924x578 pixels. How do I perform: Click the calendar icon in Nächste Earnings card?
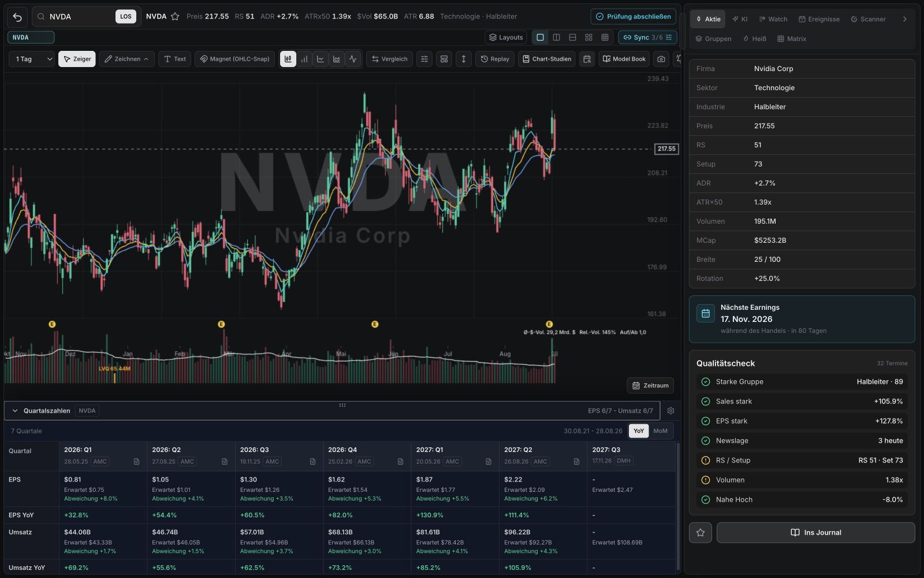tap(706, 313)
